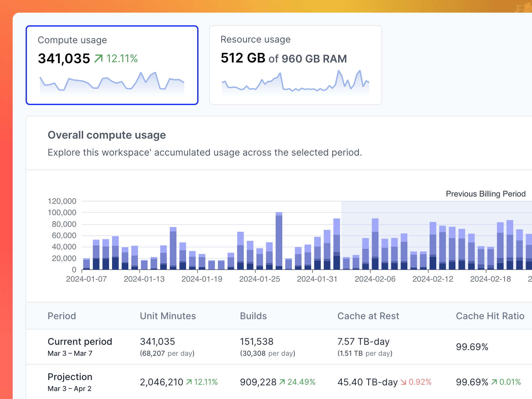Click the red down arrow beside 45.40 TB-day

403,382
